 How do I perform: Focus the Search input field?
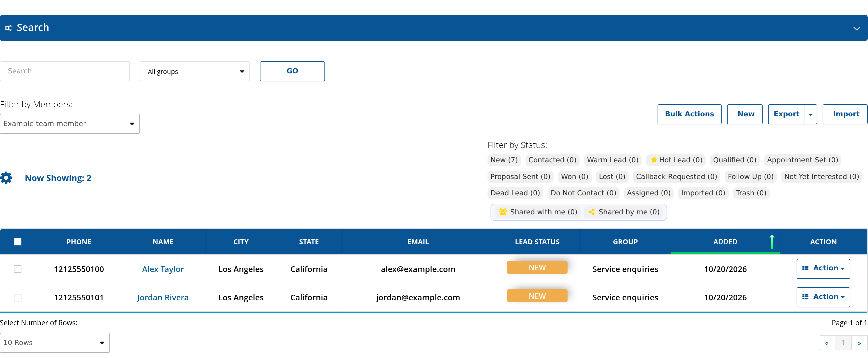[65, 71]
